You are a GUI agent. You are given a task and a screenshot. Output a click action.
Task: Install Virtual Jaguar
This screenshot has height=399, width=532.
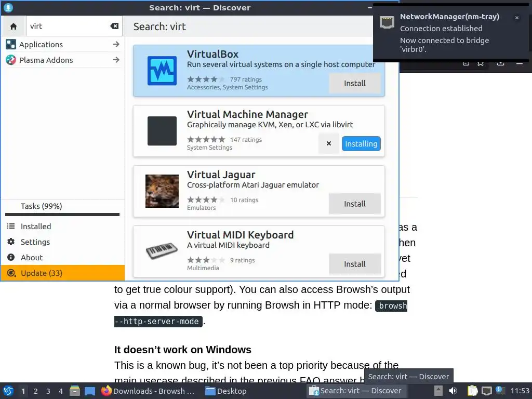(x=354, y=204)
